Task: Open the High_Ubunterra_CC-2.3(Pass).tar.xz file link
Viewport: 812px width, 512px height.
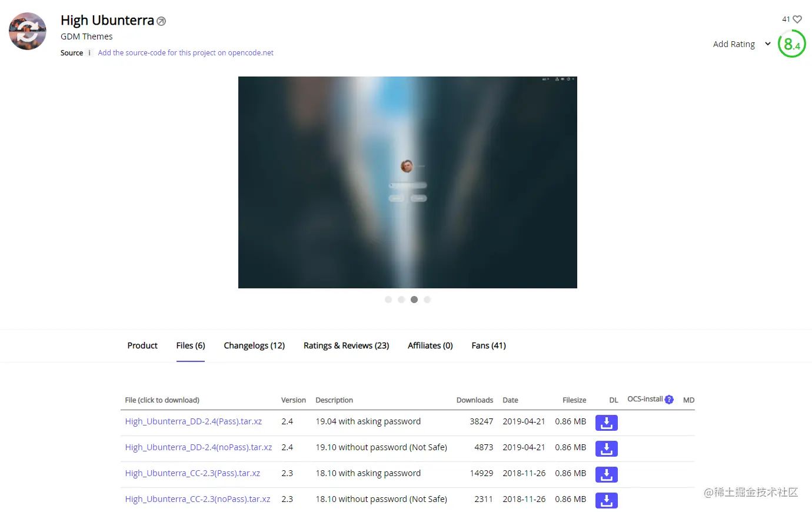Action: 192,473
